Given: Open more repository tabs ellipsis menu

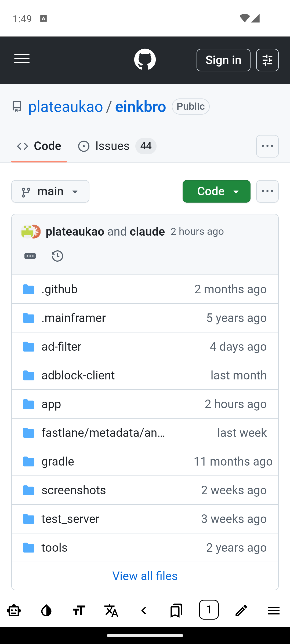Looking at the screenshot, I should (267, 146).
